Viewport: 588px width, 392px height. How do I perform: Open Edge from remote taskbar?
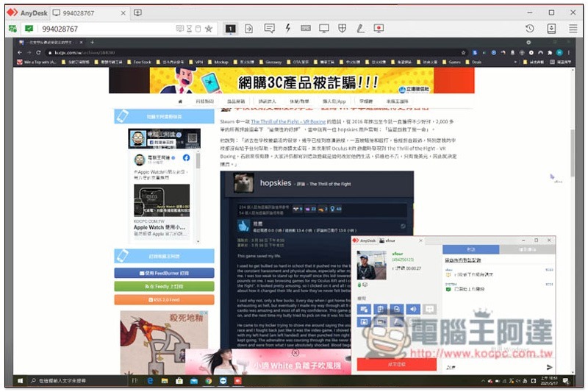click(151, 381)
